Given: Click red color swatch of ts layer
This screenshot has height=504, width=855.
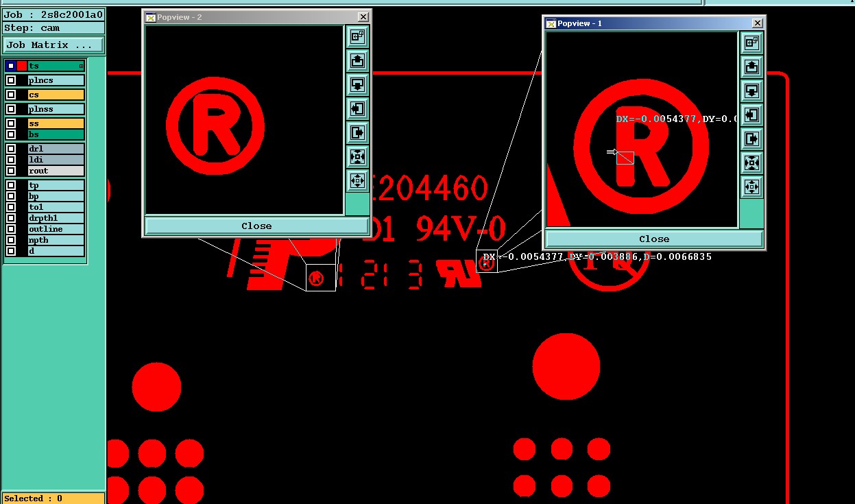Looking at the screenshot, I should tap(22, 66).
